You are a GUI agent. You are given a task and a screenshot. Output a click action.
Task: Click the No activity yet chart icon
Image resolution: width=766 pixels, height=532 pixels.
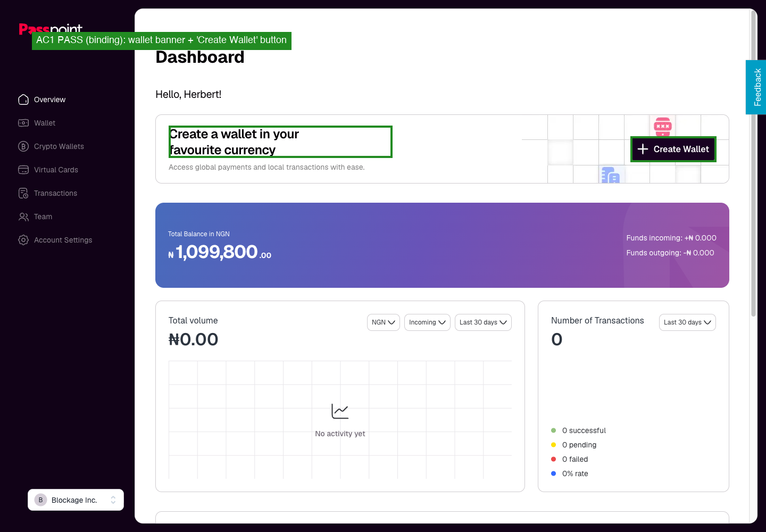tap(340, 411)
